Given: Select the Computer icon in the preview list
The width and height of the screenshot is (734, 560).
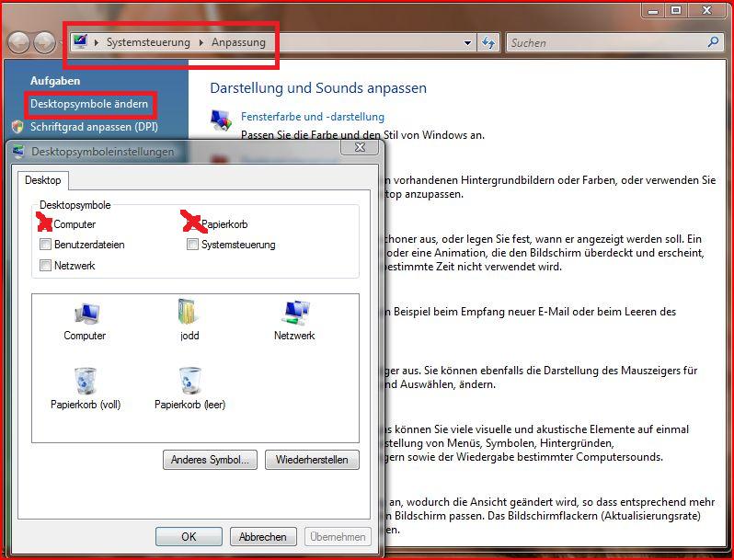Looking at the screenshot, I should pos(86,321).
